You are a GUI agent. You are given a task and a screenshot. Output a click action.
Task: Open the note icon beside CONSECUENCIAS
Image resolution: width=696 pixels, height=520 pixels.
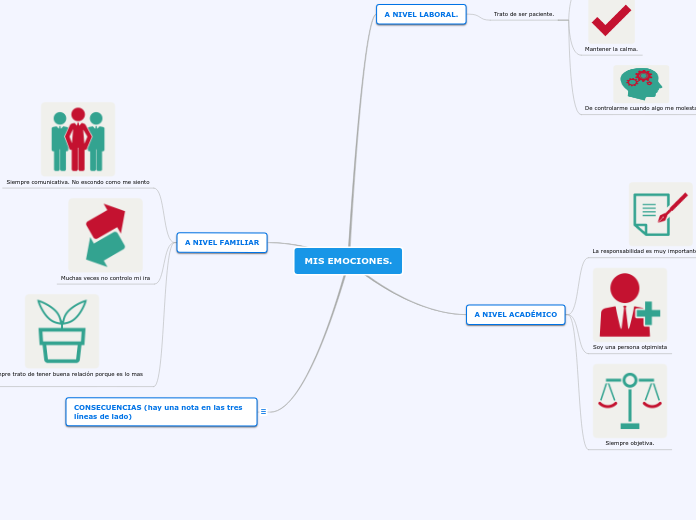tap(263, 412)
